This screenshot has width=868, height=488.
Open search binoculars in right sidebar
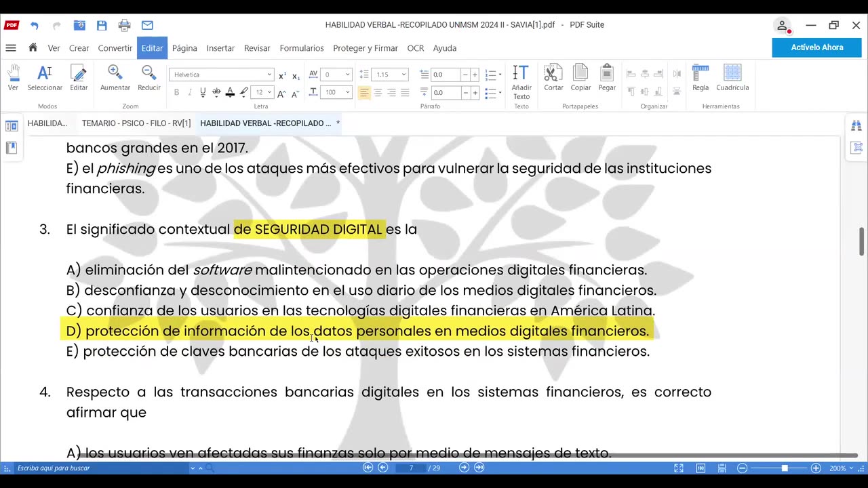coord(856,126)
